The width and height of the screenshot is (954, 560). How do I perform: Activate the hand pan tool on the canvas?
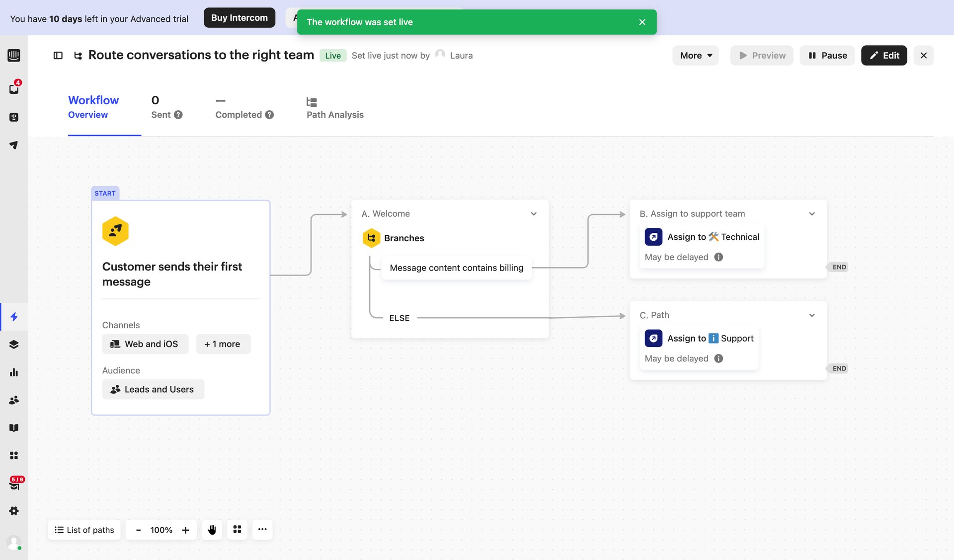pos(212,530)
